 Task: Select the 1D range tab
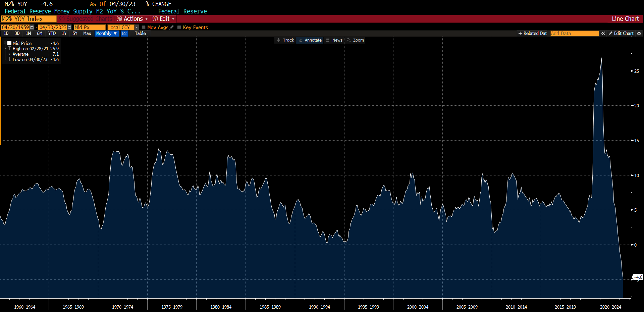6,34
